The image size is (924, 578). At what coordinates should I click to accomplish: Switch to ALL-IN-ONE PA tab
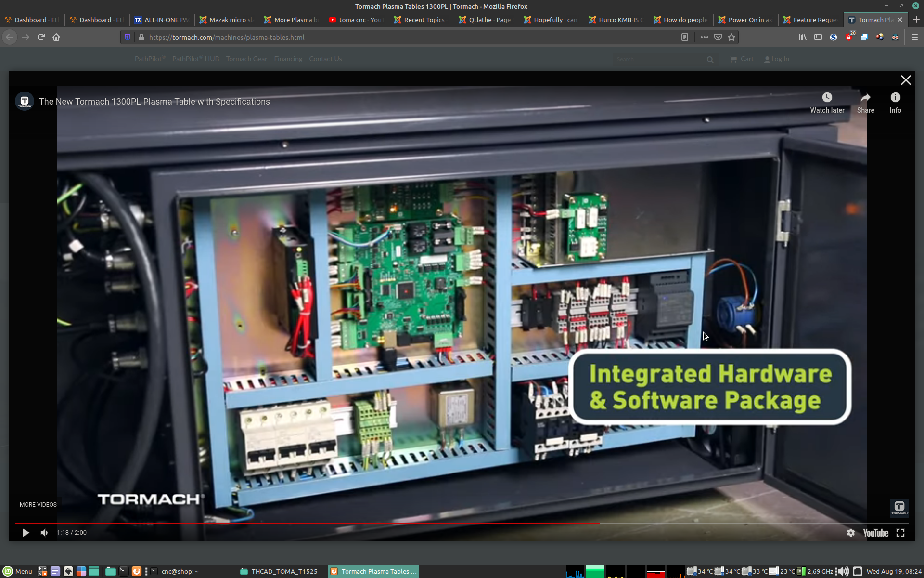[161, 20]
